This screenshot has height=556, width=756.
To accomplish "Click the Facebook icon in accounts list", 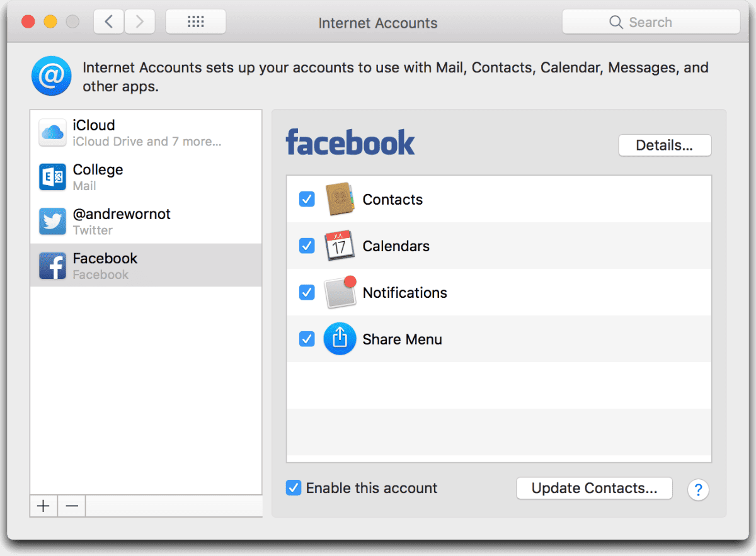I will coord(52,266).
